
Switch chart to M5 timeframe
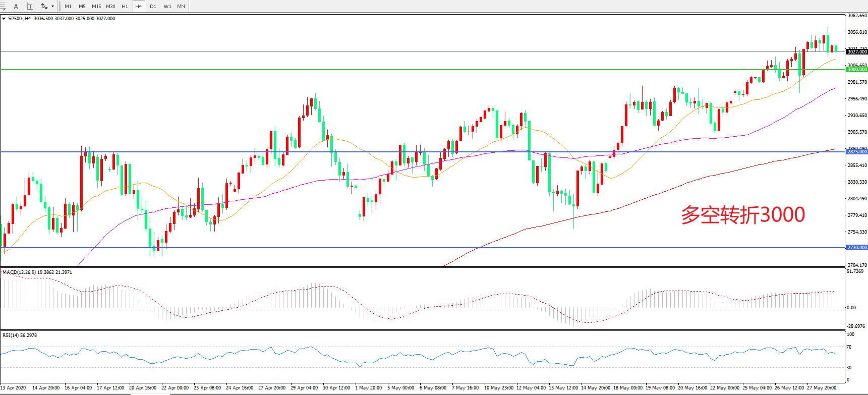(x=82, y=6)
